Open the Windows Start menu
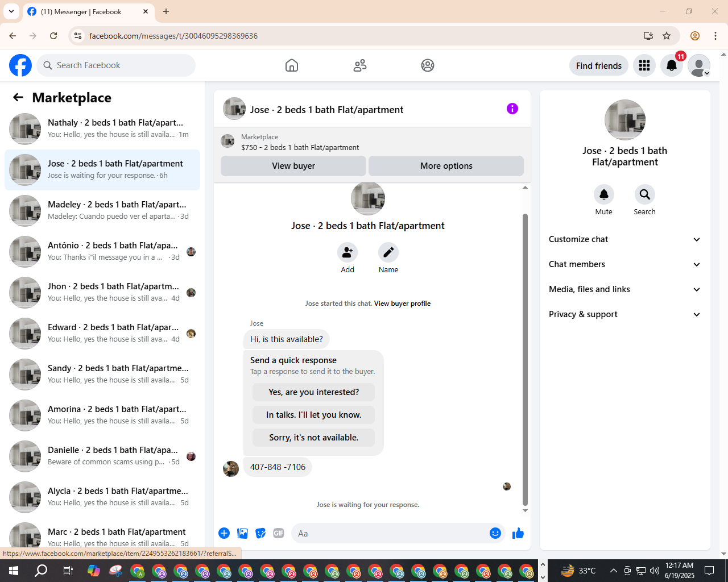This screenshot has width=728, height=582. [14, 571]
